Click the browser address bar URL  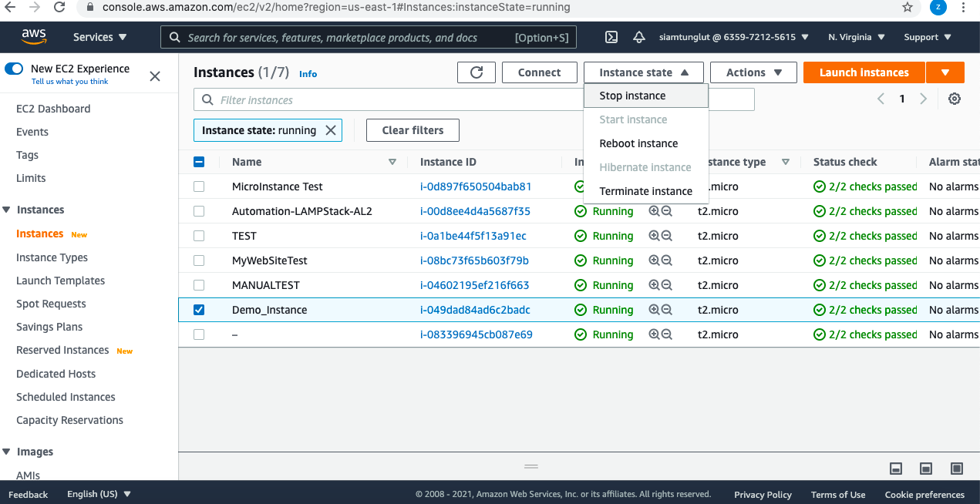336,7
